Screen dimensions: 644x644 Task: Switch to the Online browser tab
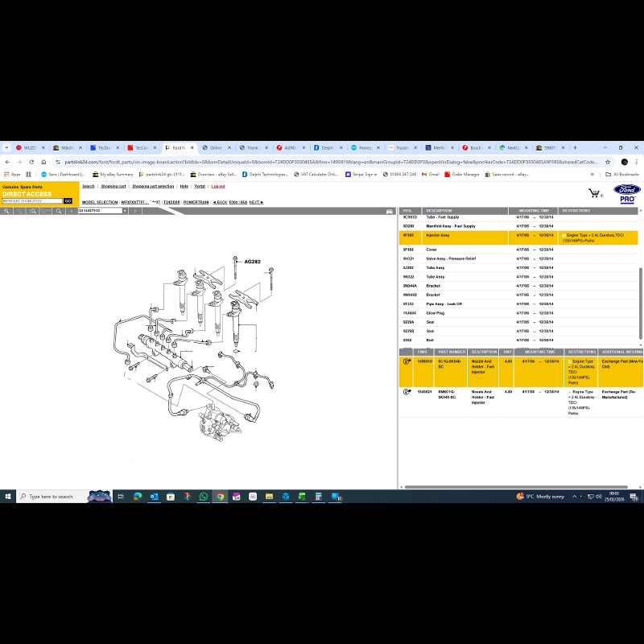point(216,148)
